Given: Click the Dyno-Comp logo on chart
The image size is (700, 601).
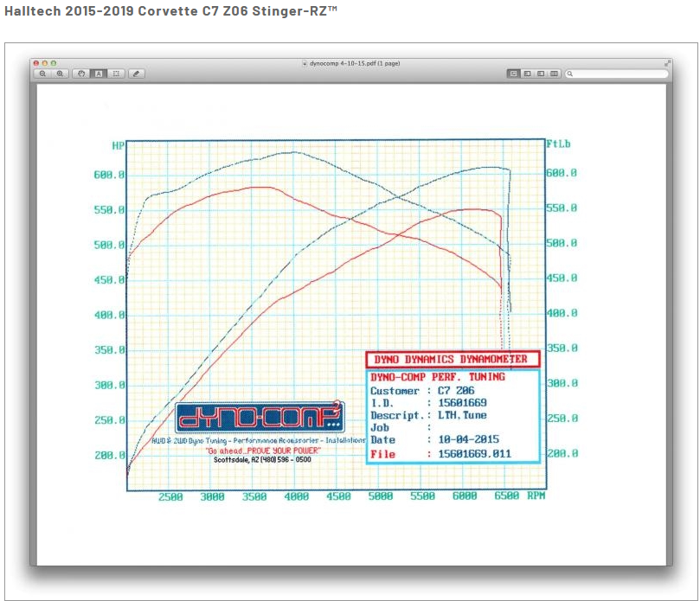Looking at the screenshot, I should pyautogui.click(x=260, y=417).
